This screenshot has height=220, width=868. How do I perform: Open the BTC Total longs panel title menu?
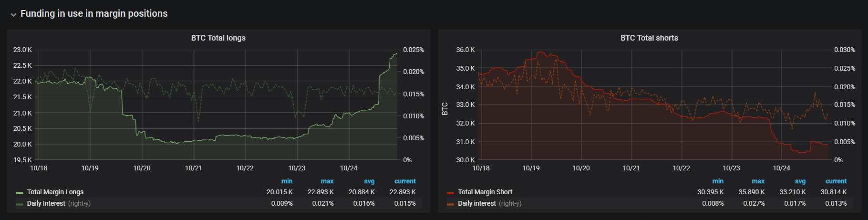[x=218, y=38]
